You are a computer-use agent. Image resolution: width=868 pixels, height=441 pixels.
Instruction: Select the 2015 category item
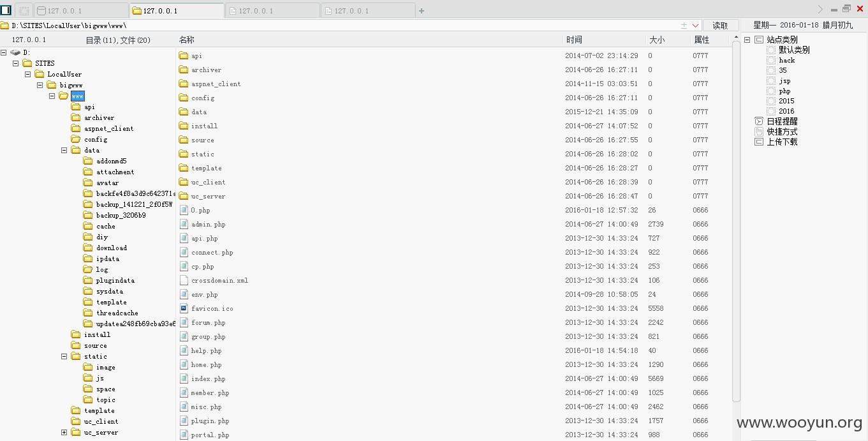pos(786,101)
